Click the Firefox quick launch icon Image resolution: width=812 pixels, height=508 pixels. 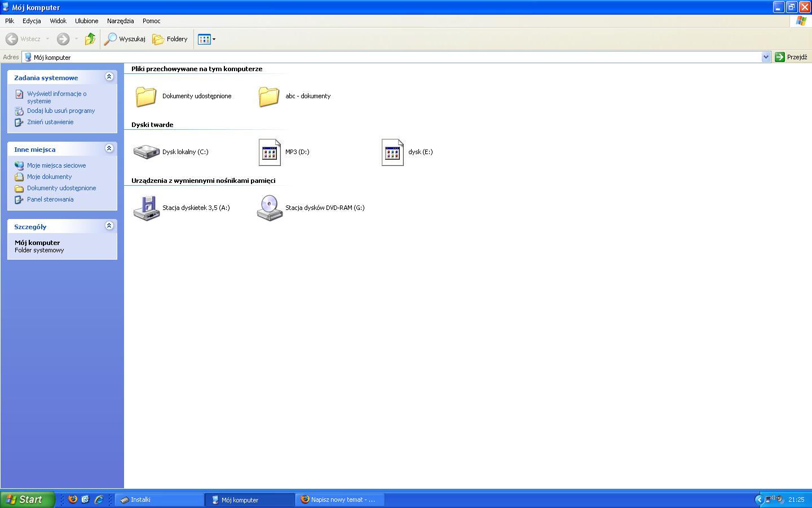point(73,500)
